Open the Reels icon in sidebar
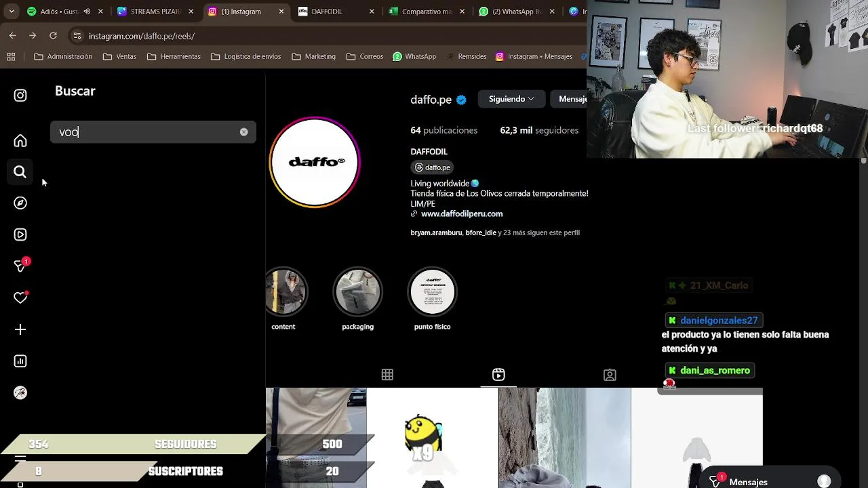Image resolution: width=868 pixels, height=488 pixels. 20,235
